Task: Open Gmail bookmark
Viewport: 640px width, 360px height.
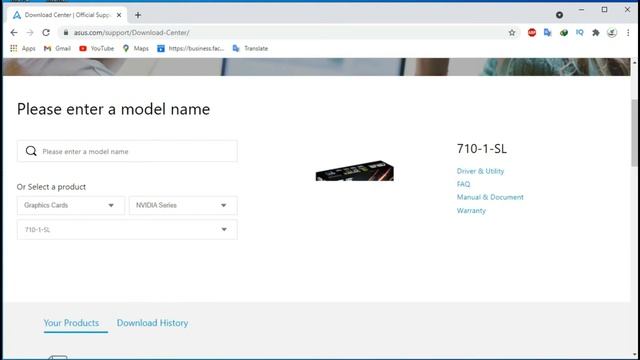Action: coord(57,48)
